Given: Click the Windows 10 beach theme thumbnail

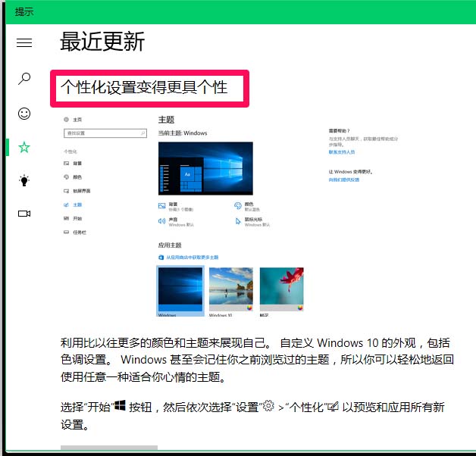Looking at the screenshot, I should coord(231,289).
